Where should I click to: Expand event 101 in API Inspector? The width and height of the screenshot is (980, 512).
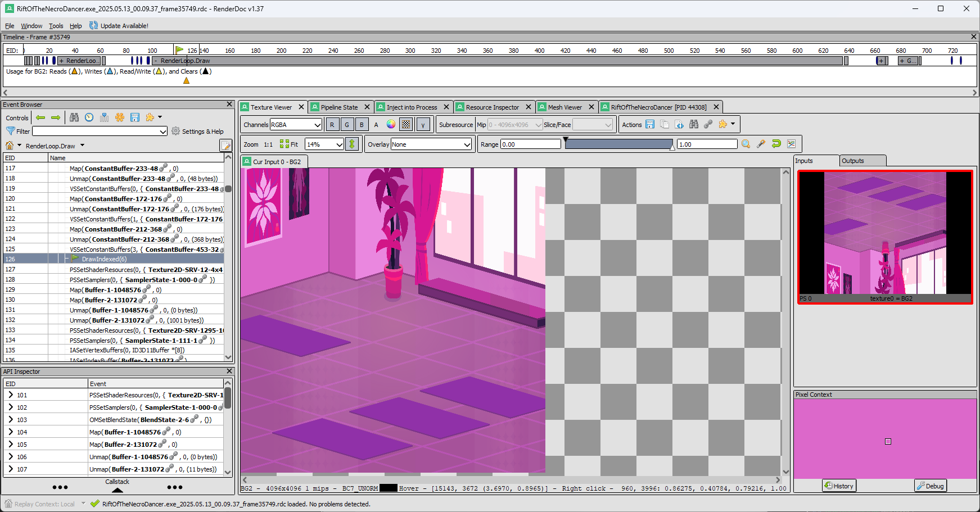pos(11,395)
